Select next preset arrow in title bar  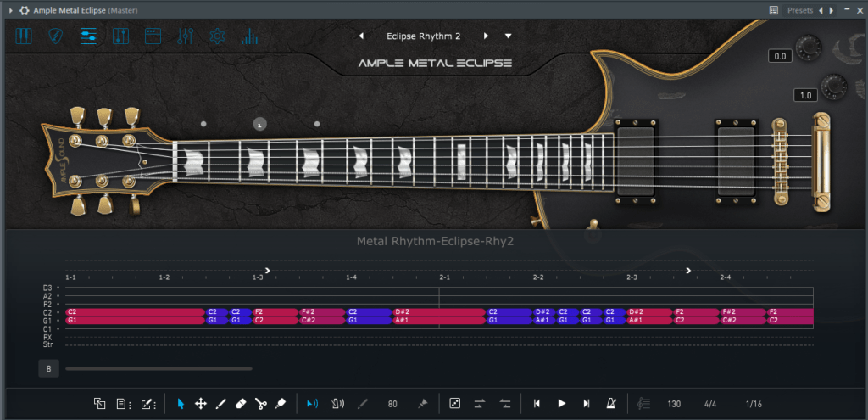[x=832, y=10]
